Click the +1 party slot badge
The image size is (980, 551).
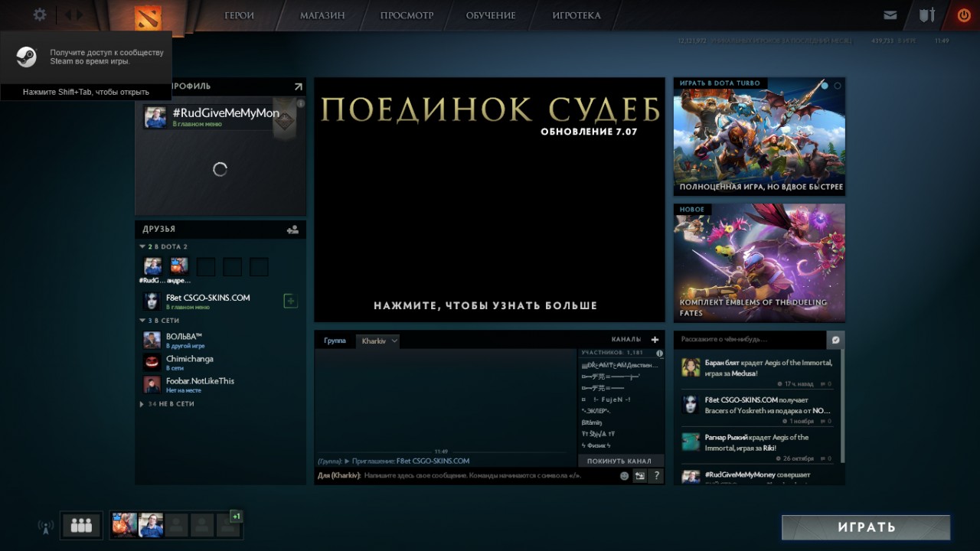[x=237, y=517]
